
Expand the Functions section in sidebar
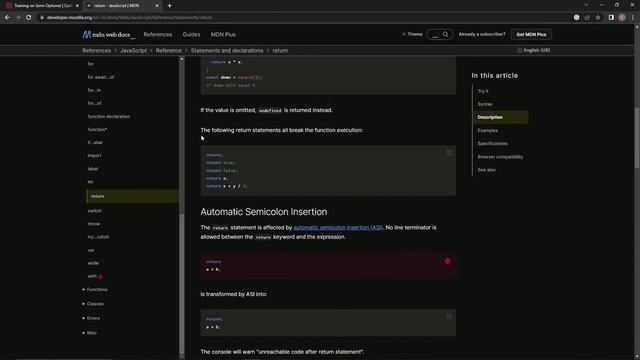pos(95,289)
